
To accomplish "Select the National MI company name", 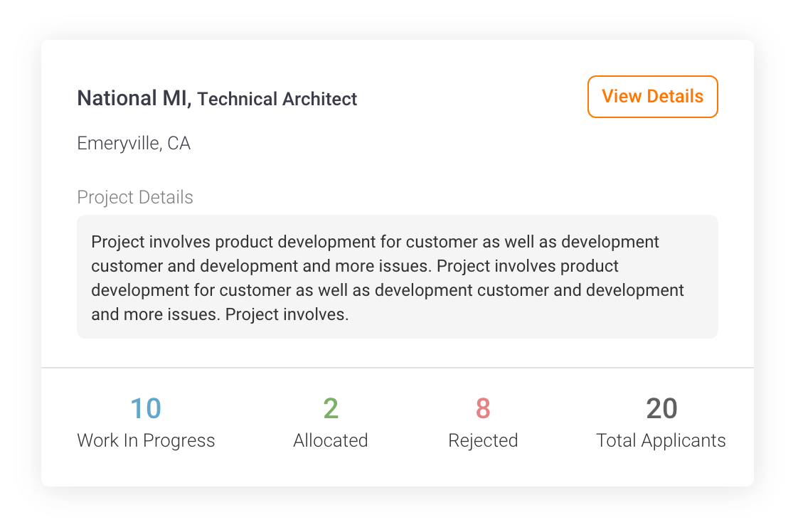I will 134,98.
